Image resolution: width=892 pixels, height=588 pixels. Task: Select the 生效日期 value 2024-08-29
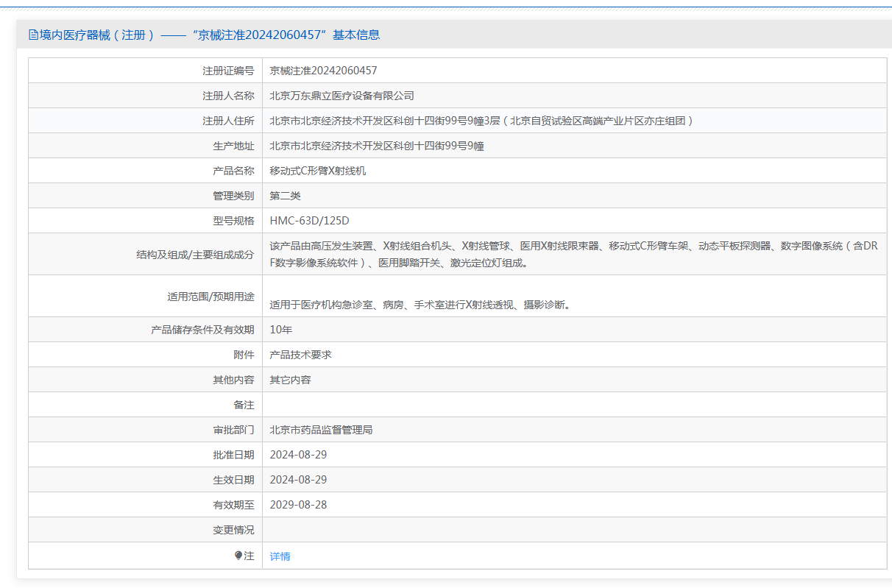click(x=298, y=480)
